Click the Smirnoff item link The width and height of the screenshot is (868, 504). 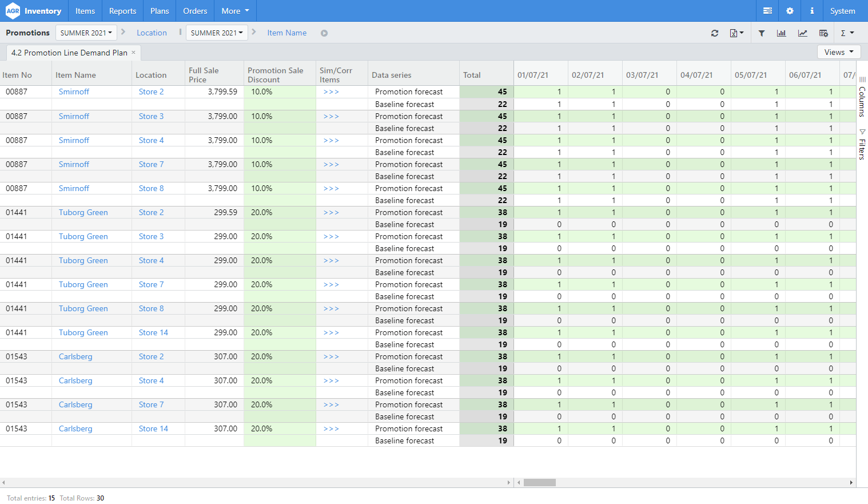click(x=73, y=92)
